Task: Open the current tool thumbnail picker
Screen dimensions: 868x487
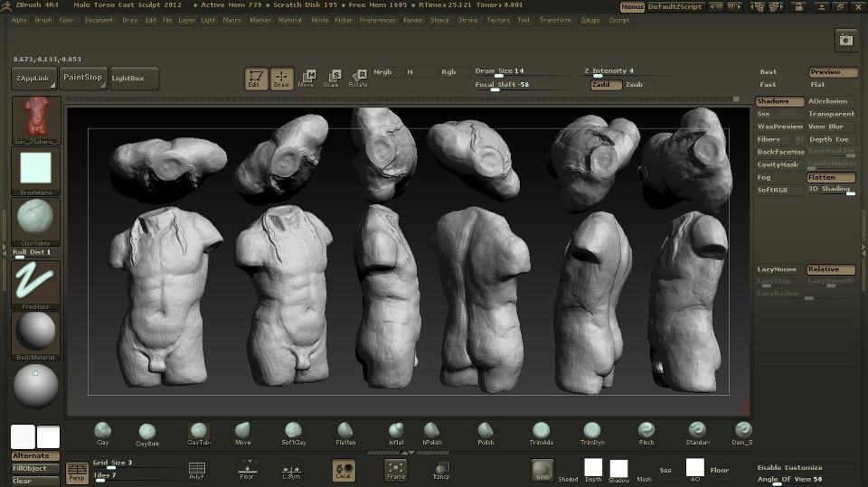Action: pos(36,120)
